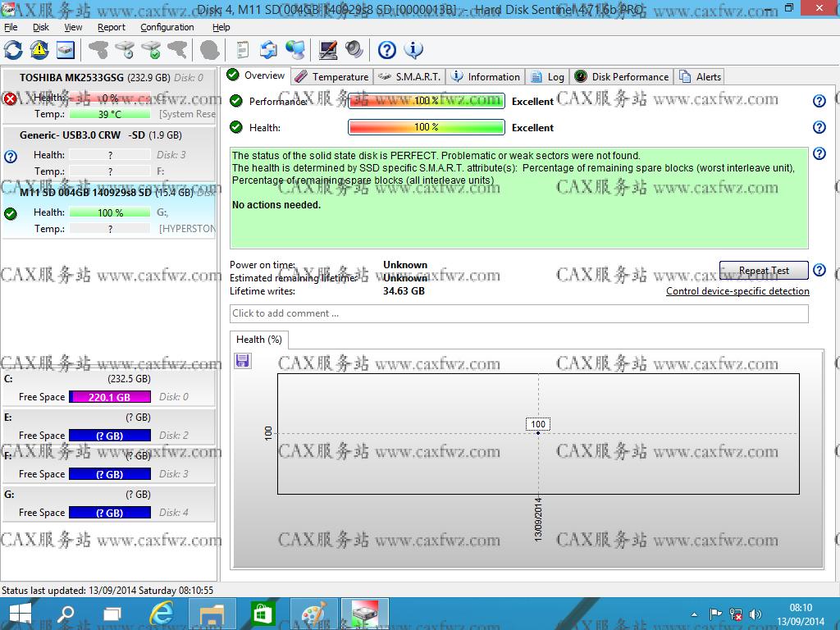Image resolution: width=840 pixels, height=630 pixels.
Task: Open the Configuration menu
Action: tap(167, 27)
